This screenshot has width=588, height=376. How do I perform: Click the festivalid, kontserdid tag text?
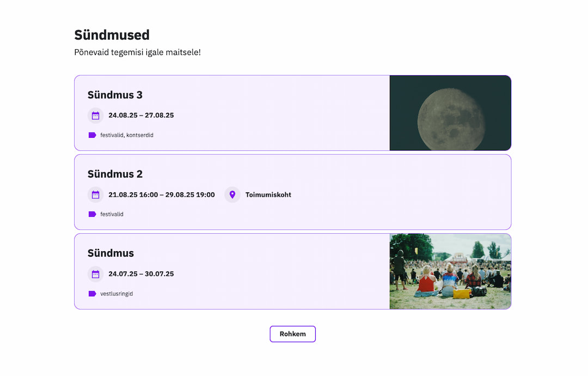pyautogui.click(x=127, y=135)
